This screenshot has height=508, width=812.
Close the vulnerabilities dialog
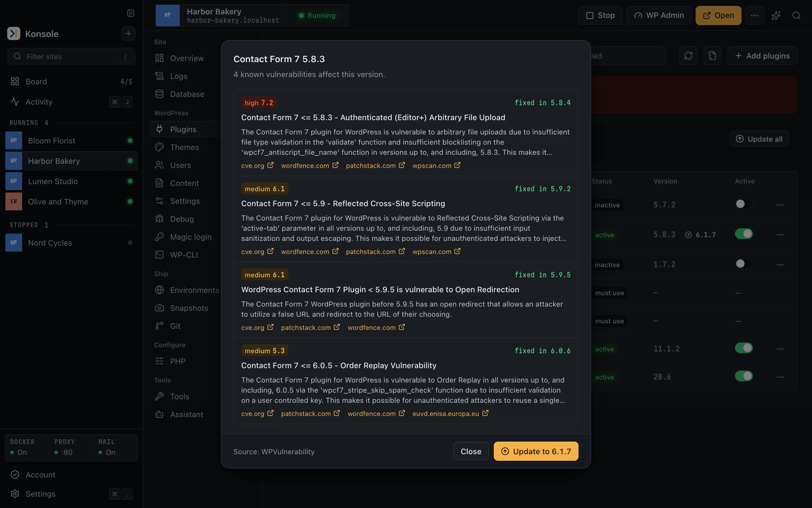(471, 451)
